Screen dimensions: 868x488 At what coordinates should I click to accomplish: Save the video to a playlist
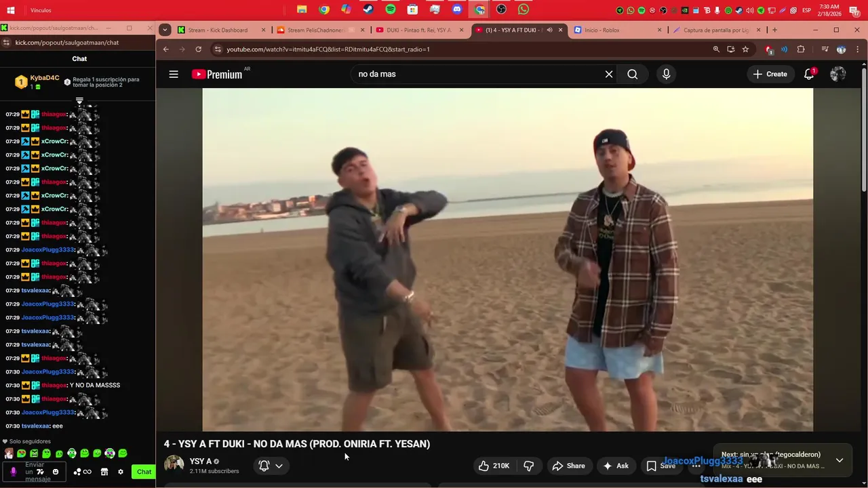(x=660, y=466)
